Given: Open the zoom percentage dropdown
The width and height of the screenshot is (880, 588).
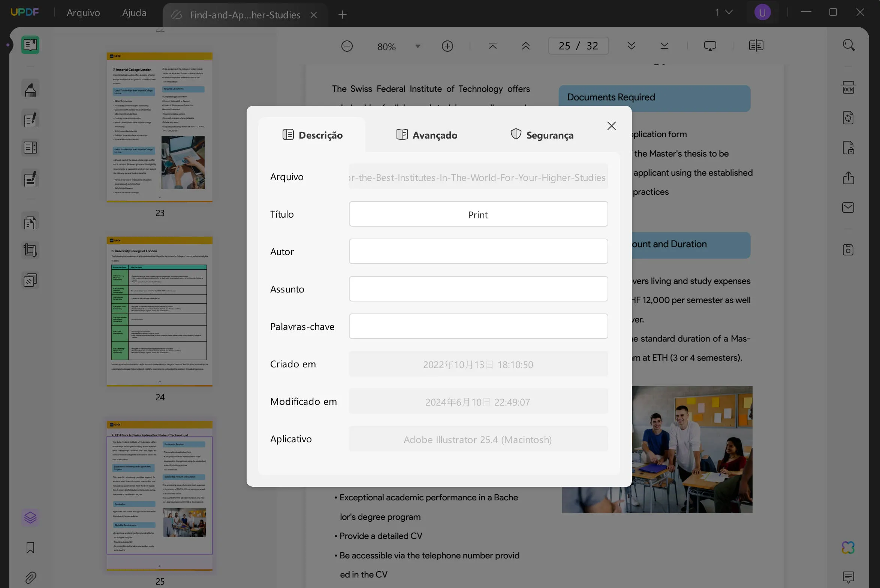Looking at the screenshot, I should pos(417,46).
